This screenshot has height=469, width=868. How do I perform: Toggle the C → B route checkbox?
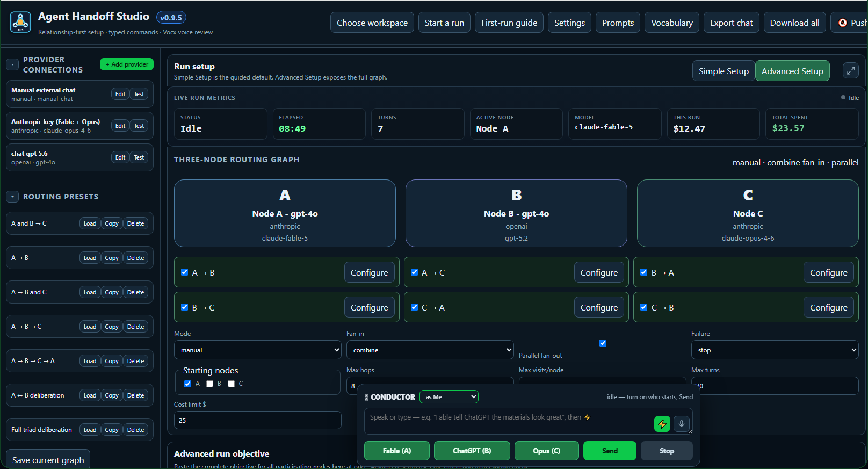643,307
